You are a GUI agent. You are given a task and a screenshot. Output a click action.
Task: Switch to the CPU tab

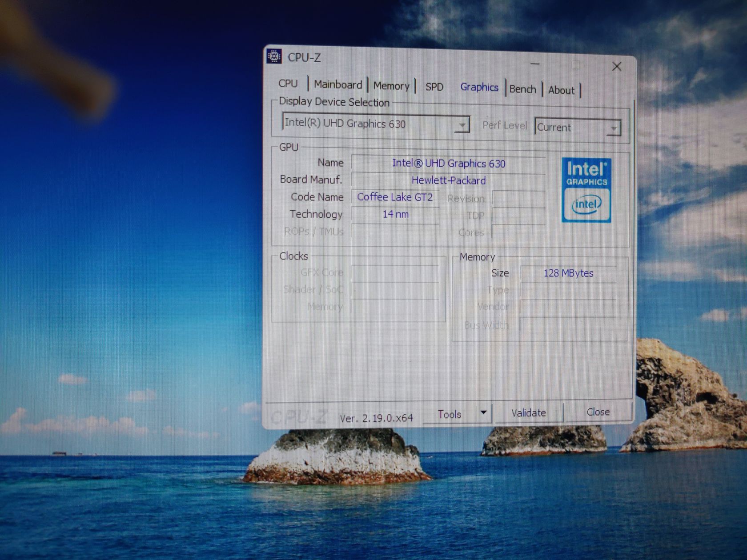[x=288, y=84]
